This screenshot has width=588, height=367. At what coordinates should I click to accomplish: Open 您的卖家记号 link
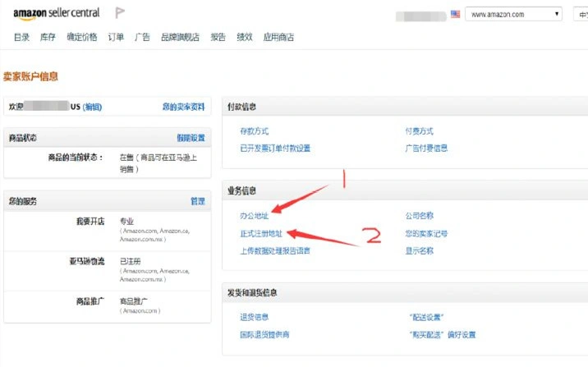pyautogui.click(x=426, y=233)
